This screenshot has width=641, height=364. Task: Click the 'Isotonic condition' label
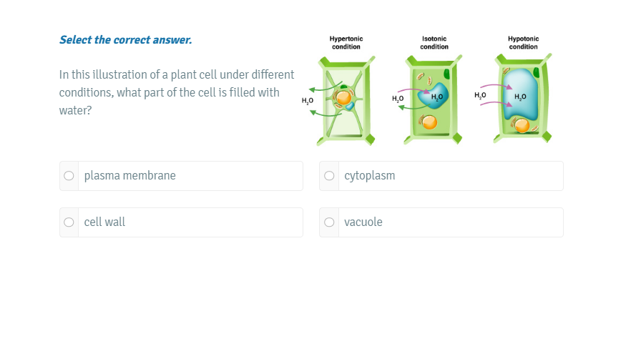coord(434,42)
